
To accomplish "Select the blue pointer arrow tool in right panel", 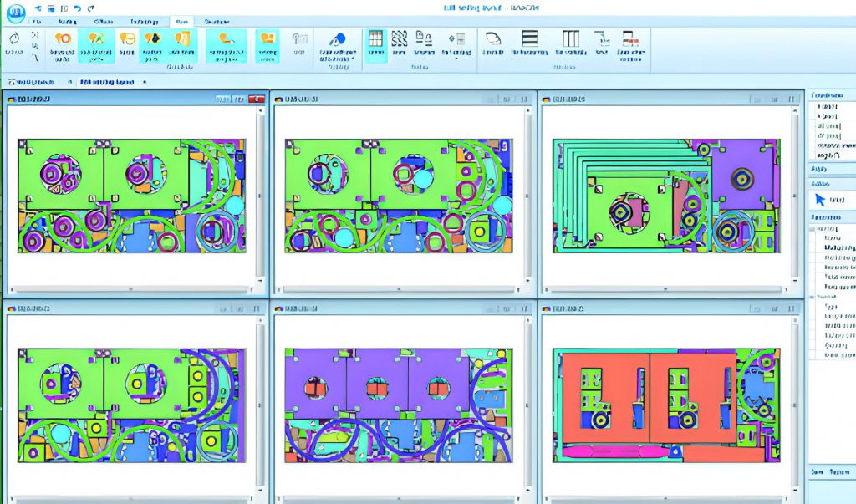I will pyautogui.click(x=819, y=199).
